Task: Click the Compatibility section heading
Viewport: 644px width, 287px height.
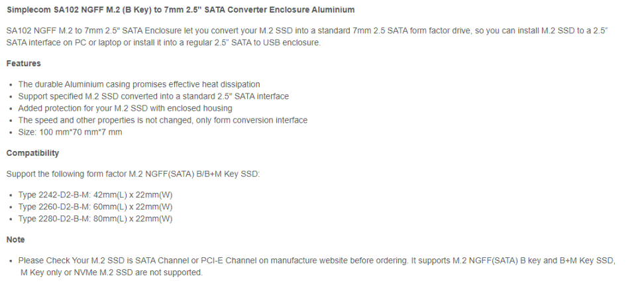Action: point(32,153)
